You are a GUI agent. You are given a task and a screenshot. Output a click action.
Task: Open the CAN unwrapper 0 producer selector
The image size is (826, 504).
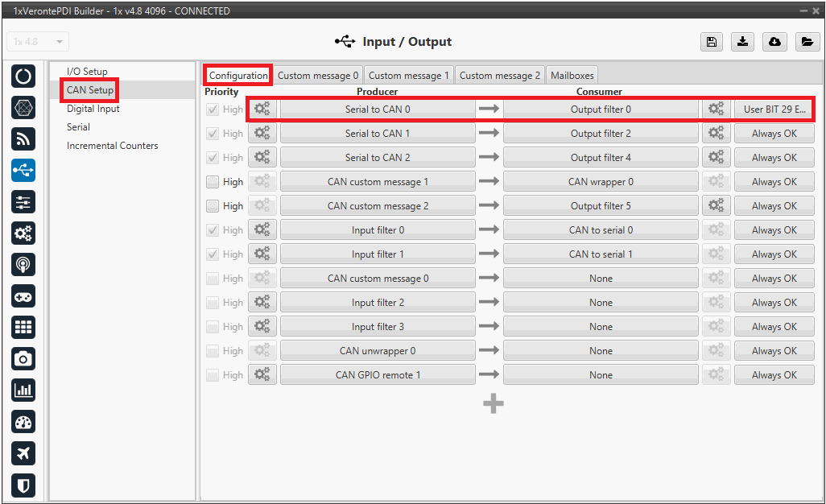coord(378,351)
